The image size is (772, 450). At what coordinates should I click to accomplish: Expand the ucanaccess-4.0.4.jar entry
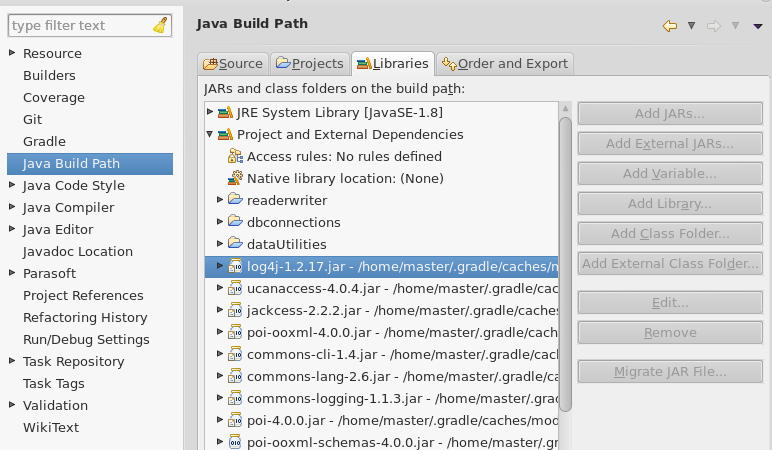[220, 288]
